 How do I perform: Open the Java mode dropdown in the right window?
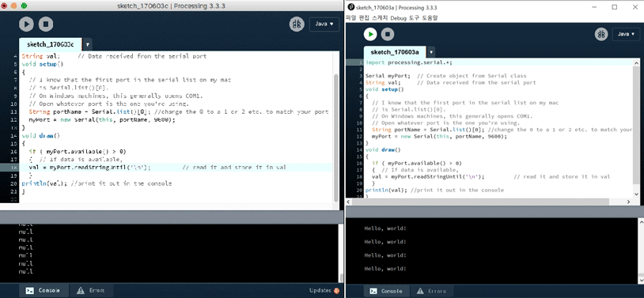(x=627, y=34)
